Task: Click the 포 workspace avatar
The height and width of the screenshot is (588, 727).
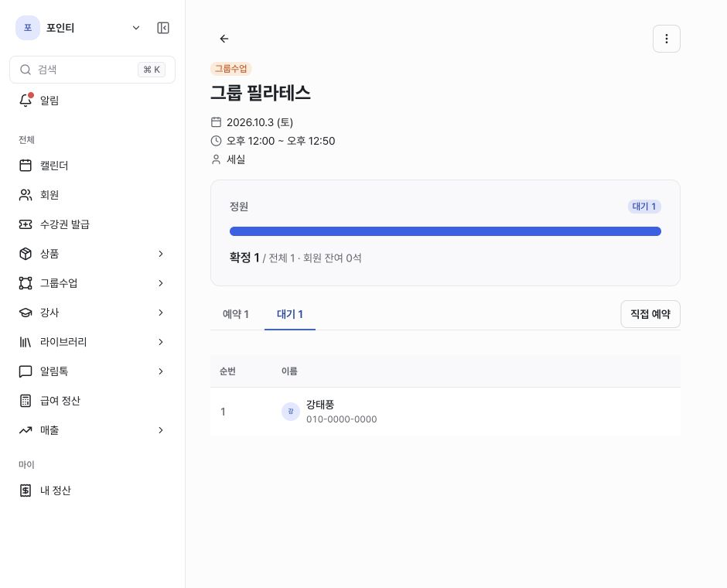Action: click(x=28, y=28)
